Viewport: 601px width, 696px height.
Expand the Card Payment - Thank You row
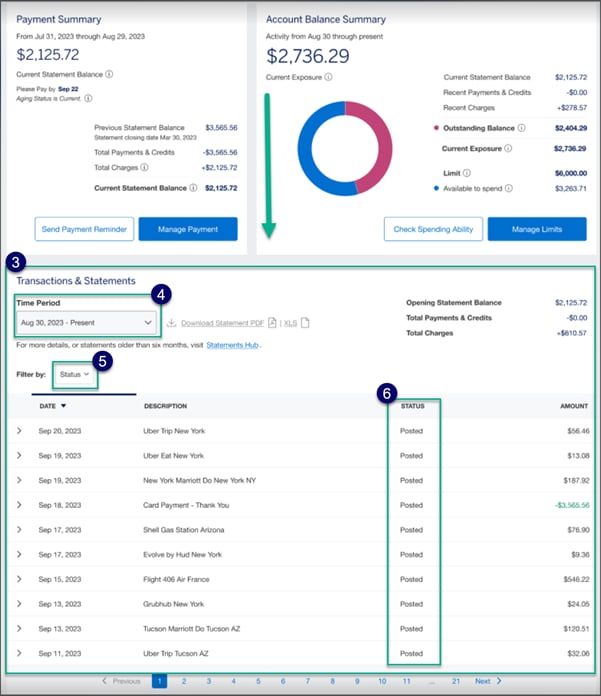point(19,505)
